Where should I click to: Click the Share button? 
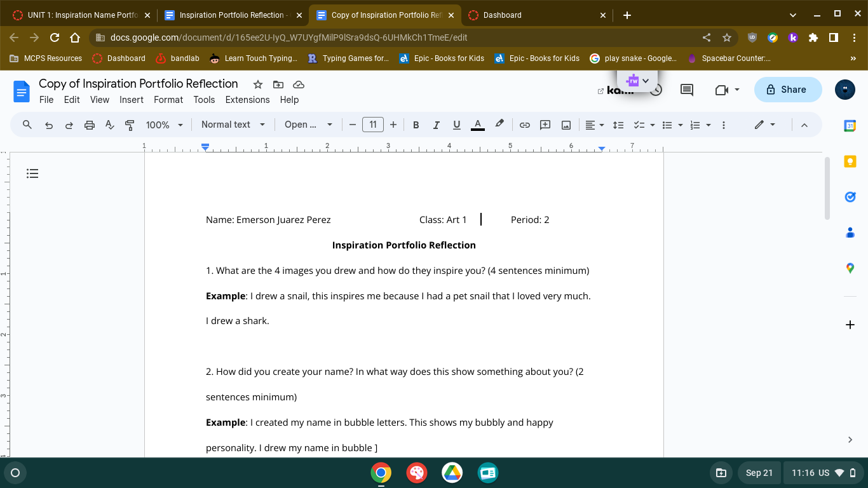point(787,90)
